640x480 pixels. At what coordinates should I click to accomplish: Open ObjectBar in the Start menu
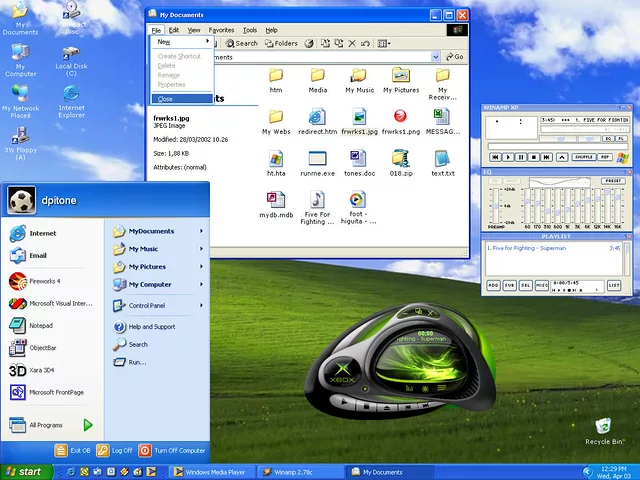[33, 348]
